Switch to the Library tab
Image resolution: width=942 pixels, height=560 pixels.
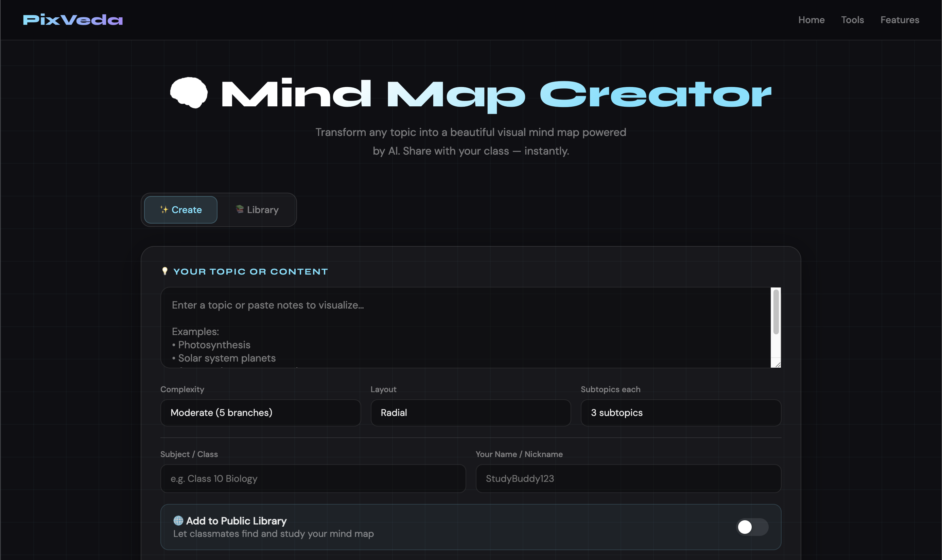point(258,210)
